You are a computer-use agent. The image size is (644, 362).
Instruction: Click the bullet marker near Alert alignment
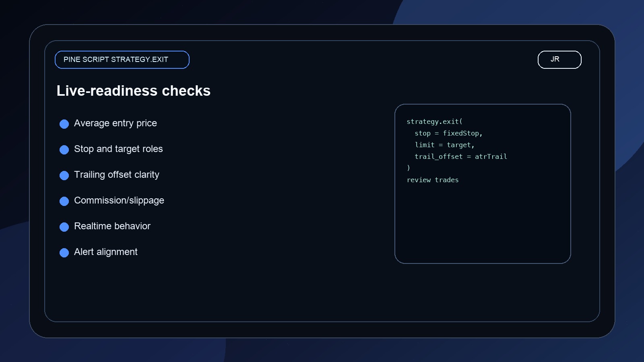coord(64,253)
